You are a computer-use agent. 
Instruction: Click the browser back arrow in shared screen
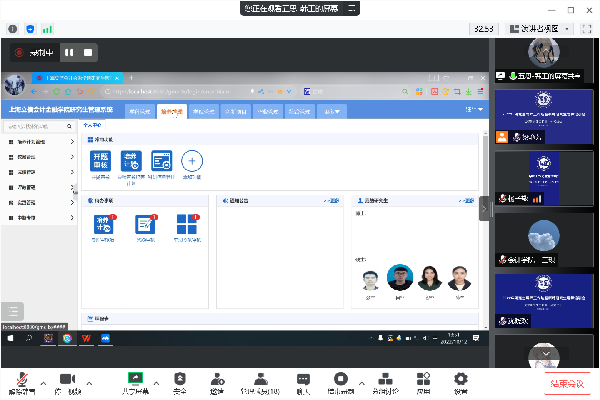pos(34,91)
